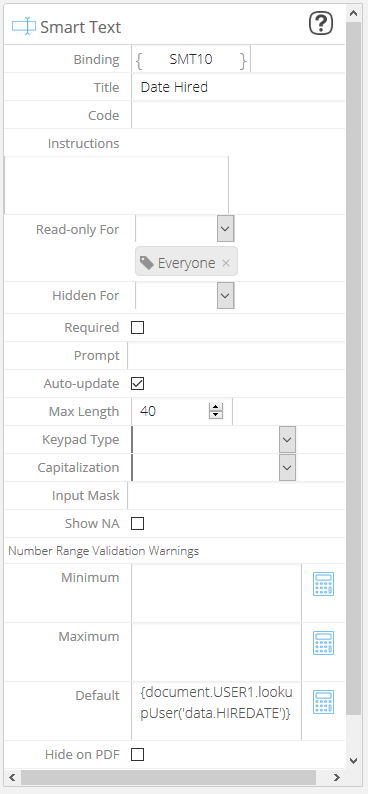Click the Minimum value text area

[216, 593]
